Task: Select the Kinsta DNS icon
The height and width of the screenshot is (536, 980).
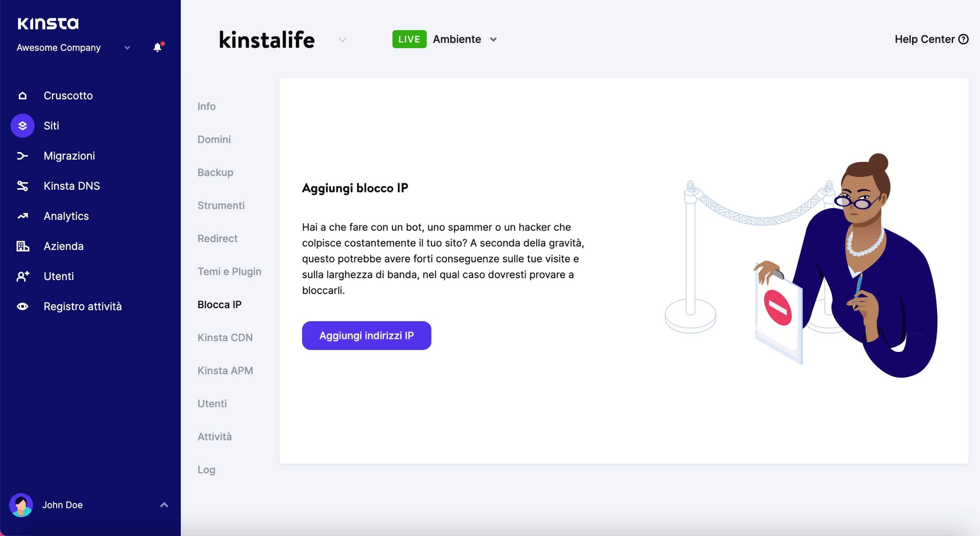Action: pyautogui.click(x=22, y=186)
